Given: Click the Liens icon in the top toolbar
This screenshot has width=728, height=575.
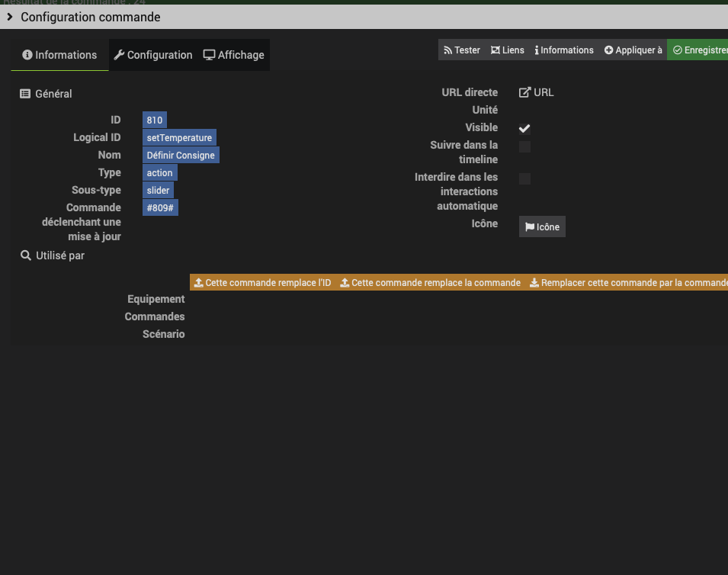Looking at the screenshot, I should (495, 50).
